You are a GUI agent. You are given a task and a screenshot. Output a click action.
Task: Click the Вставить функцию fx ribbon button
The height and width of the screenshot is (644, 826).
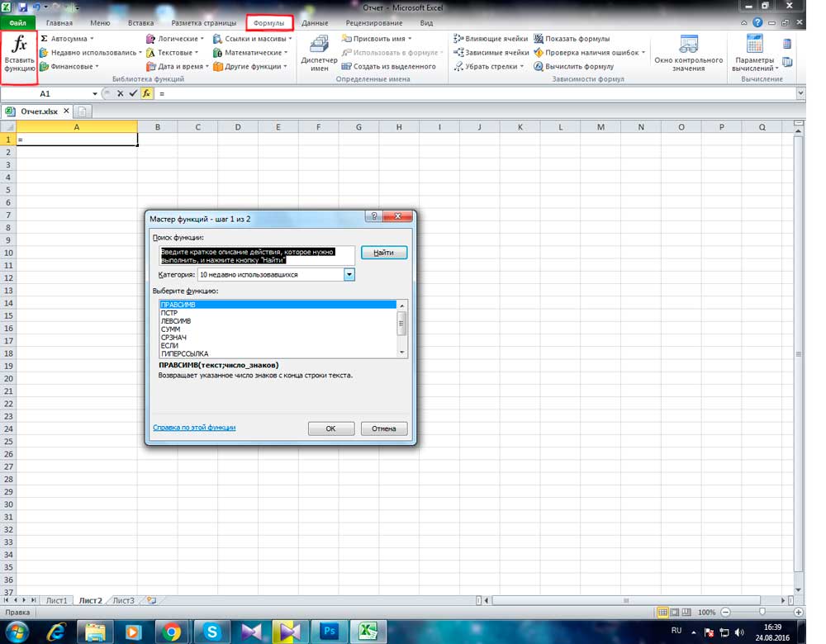coord(19,56)
